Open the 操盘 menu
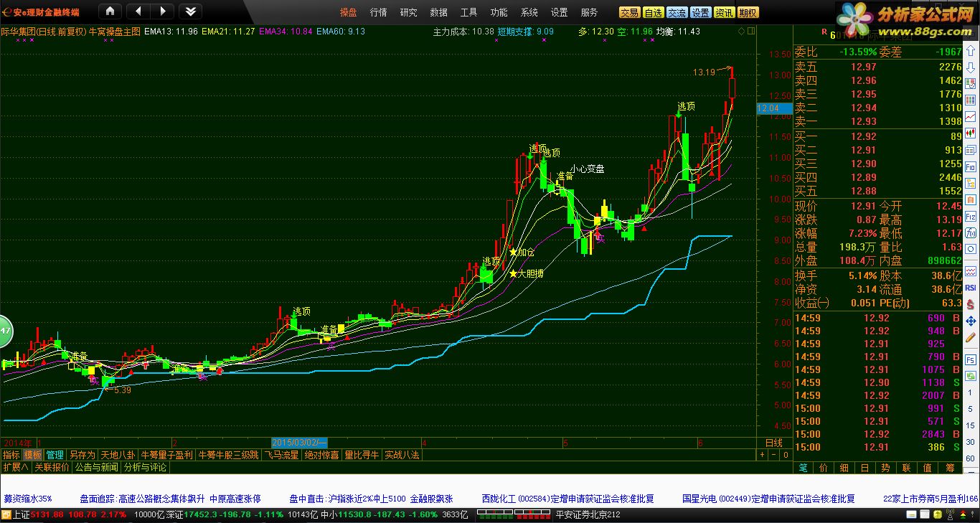 349,12
